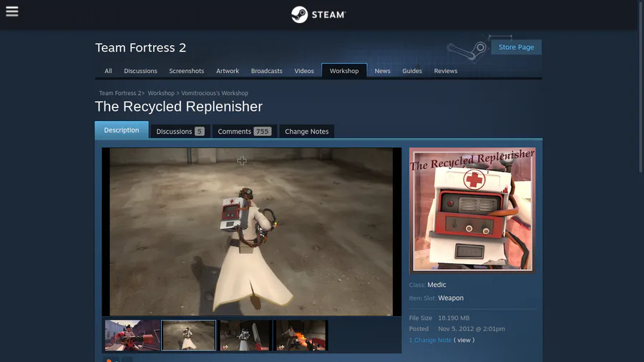The image size is (644, 362).
Task: Open the item Discussions tab with 5
Action: (180, 132)
